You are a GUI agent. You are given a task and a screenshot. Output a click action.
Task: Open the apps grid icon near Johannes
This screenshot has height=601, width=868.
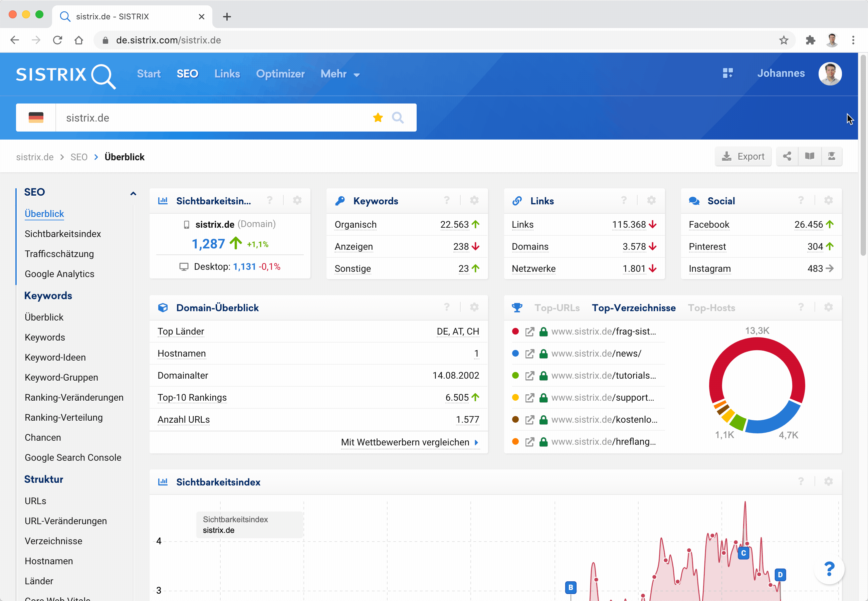(727, 73)
